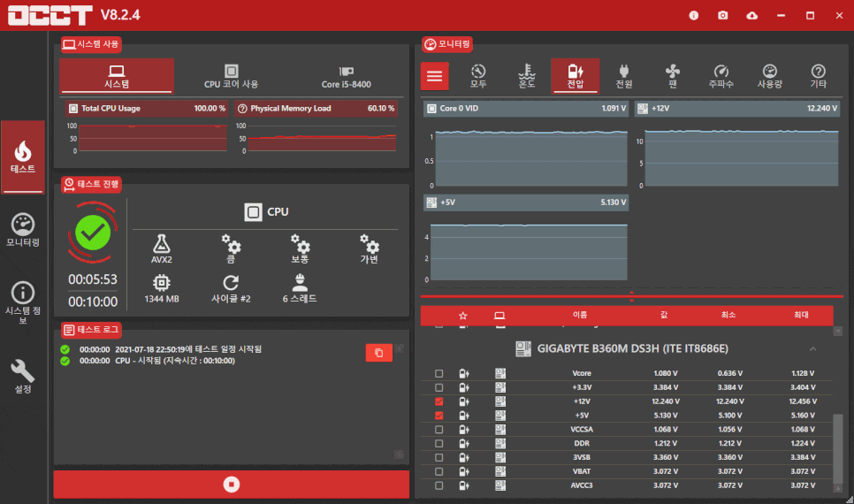This screenshot has height=504, width=854.
Task: Sort by the 최소 column header
Action: click(x=728, y=315)
